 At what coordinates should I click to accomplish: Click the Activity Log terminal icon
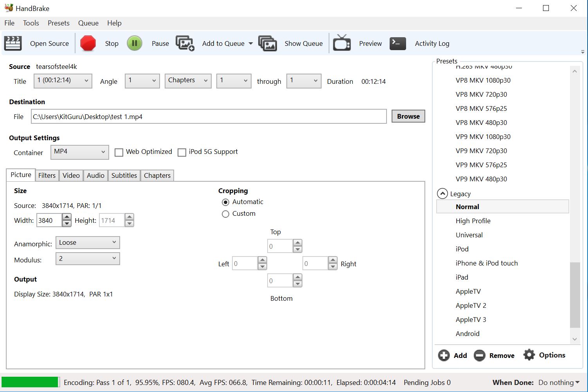[398, 43]
